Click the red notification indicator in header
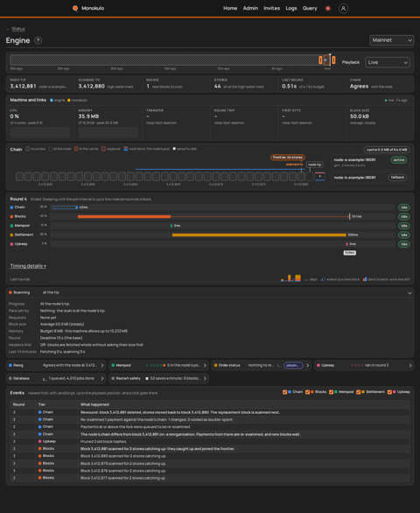Screen dimensions: 420x513 (328, 9)
